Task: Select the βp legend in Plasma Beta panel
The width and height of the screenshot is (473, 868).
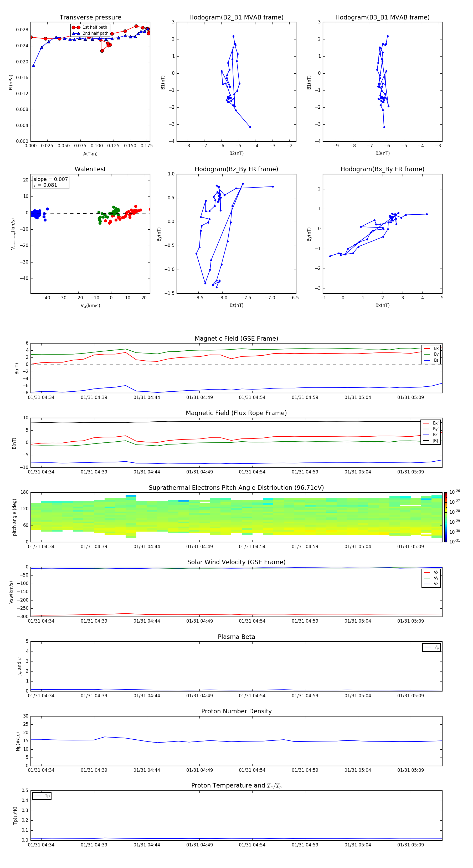Action: (431, 647)
